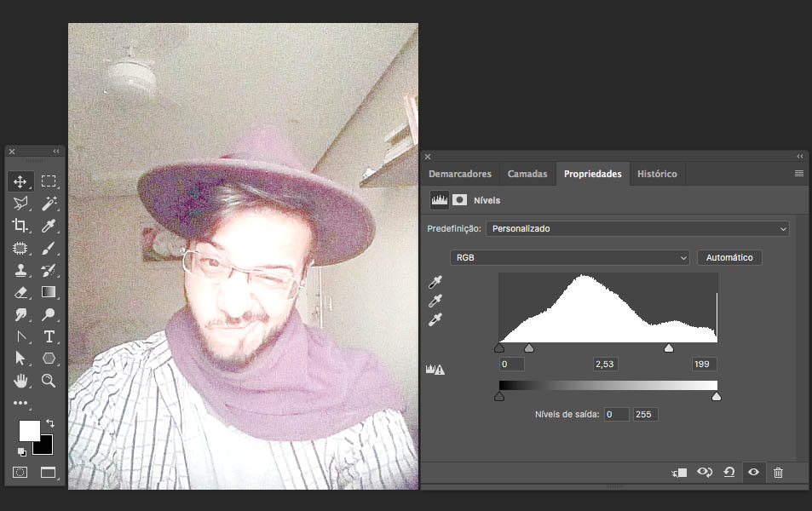This screenshot has width=812, height=511.
Task: Open the Predefinição preset dropdown
Action: pos(636,229)
